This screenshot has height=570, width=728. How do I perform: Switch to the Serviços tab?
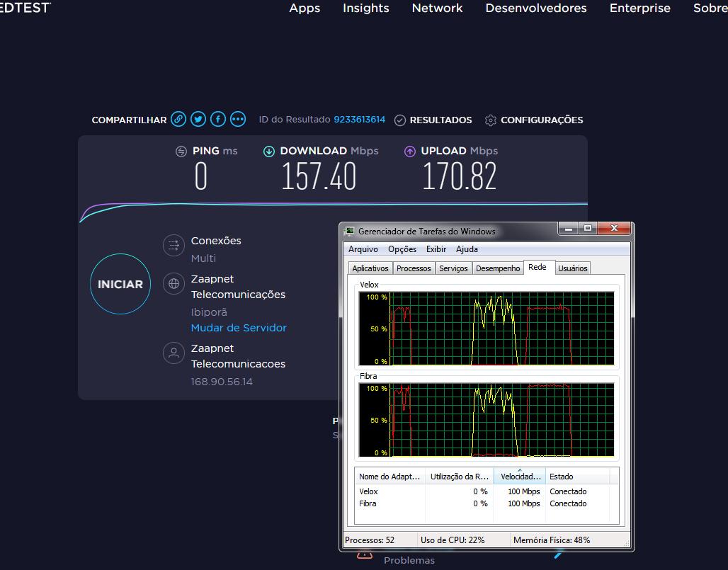pyautogui.click(x=454, y=268)
